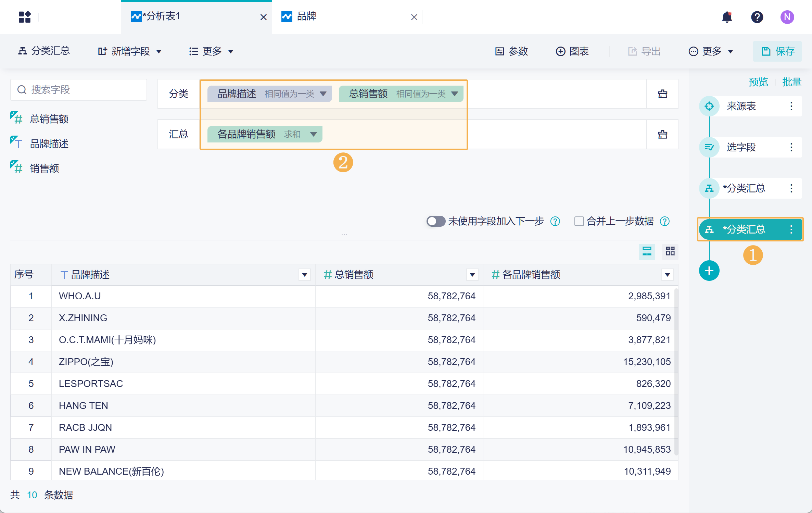The height and width of the screenshot is (513, 812).
Task: Expand 各品牌销售额 求和 dropdown
Action: [313, 134]
